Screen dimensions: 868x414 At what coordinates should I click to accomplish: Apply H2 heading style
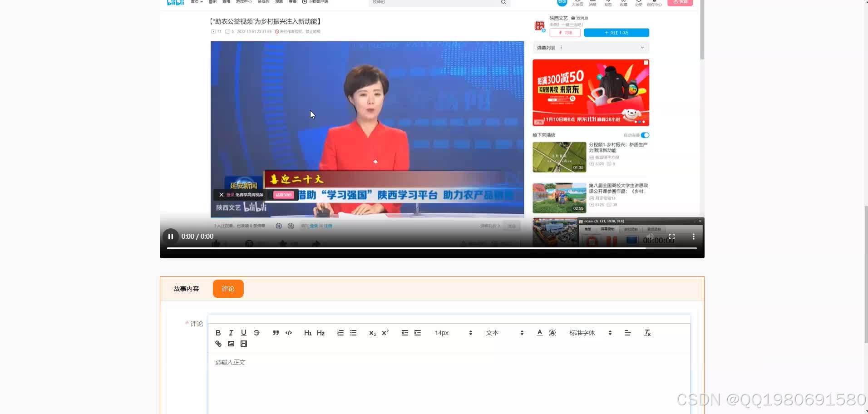coord(321,333)
